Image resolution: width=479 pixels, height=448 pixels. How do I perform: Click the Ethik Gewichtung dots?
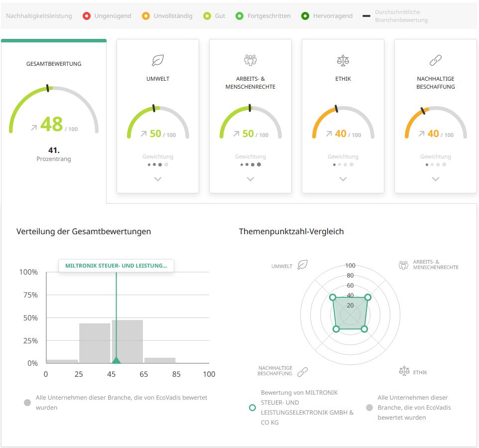click(x=343, y=164)
